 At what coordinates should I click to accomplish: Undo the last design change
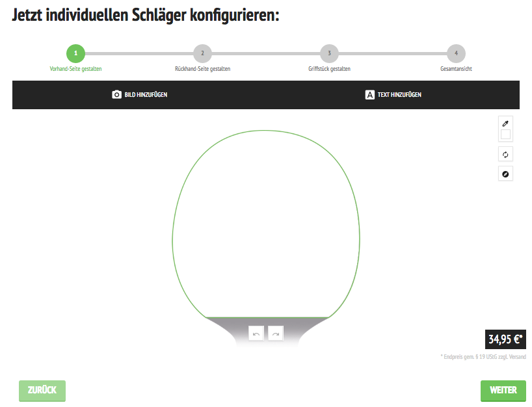click(256, 334)
